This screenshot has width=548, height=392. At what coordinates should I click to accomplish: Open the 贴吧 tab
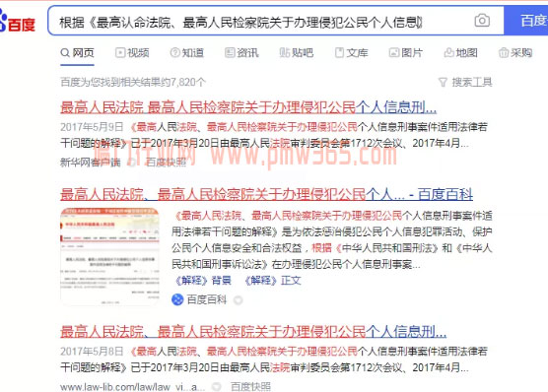click(297, 53)
